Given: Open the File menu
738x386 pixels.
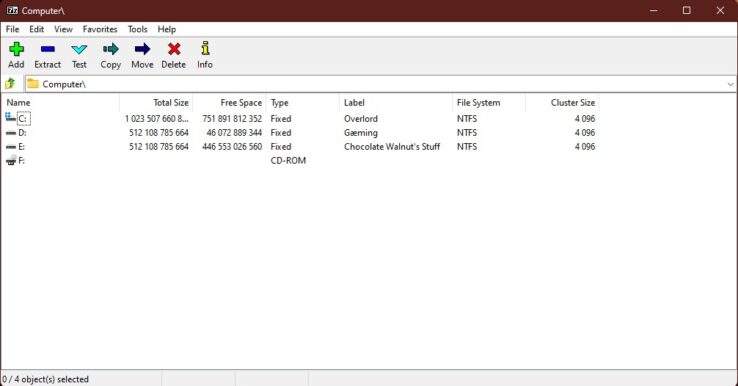Looking at the screenshot, I should 12,29.
